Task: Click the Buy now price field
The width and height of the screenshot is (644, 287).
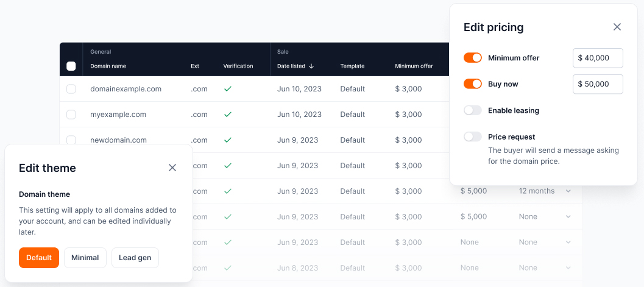Action: [x=598, y=84]
